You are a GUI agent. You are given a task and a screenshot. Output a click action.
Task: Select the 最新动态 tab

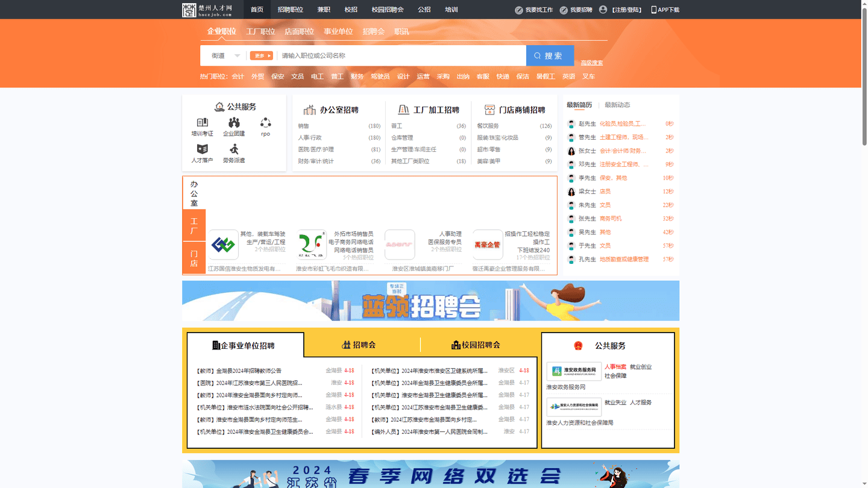(x=617, y=105)
